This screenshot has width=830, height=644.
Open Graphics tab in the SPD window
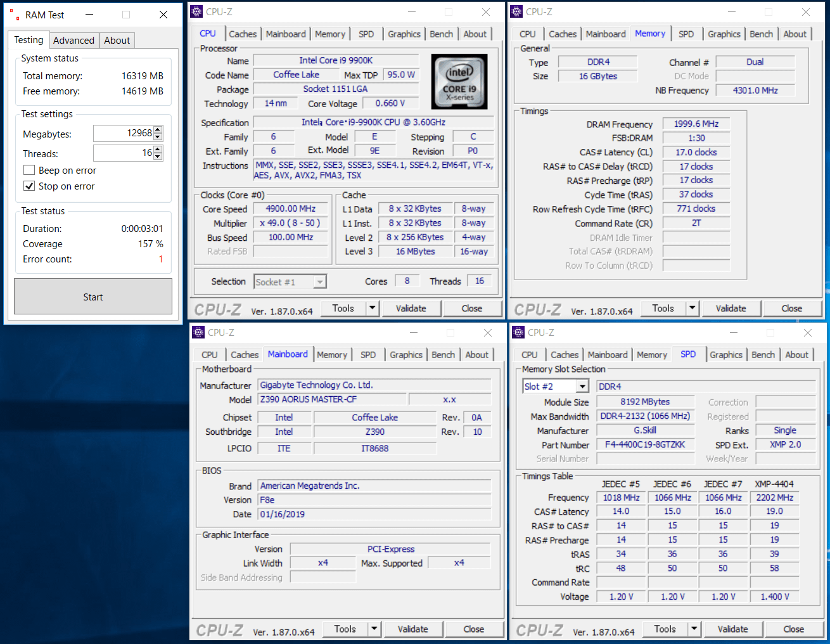tap(725, 355)
